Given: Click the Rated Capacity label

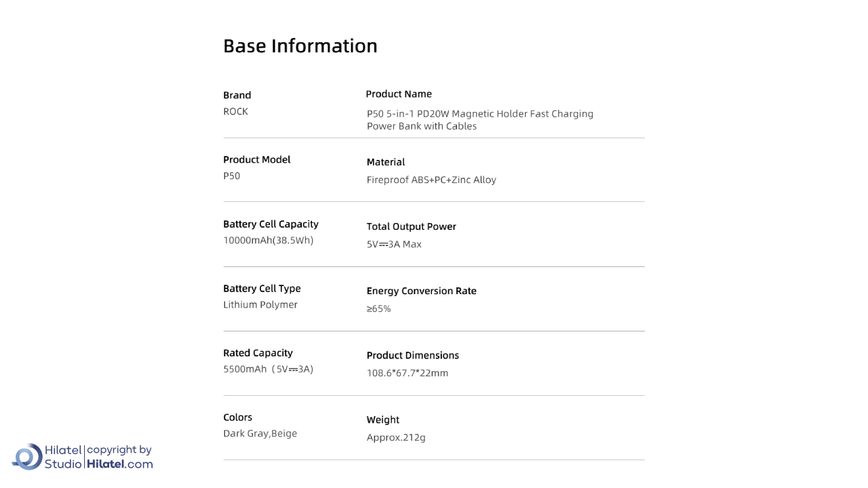Looking at the screenshot, I should coord(258,353).
